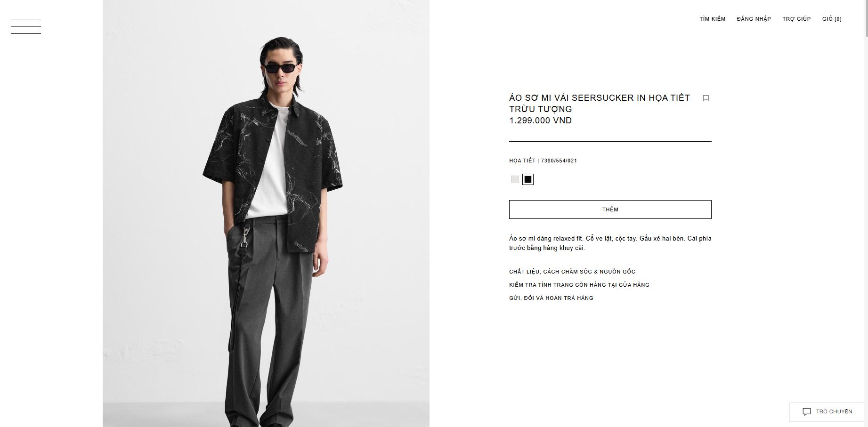Go to ĐĂNG NHẬP login

[x=754, y=19]
